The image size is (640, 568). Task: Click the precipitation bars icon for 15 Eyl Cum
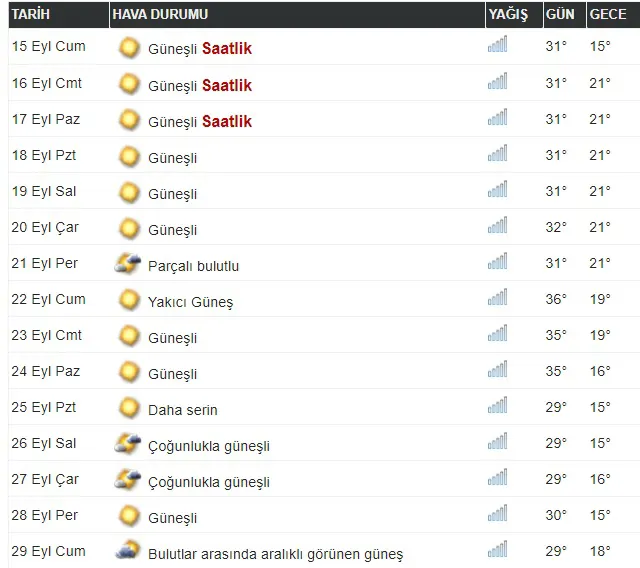(497, 45)
